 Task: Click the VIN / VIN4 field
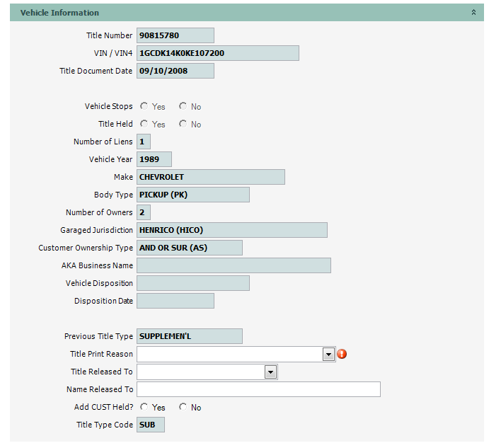click(217, 53)
